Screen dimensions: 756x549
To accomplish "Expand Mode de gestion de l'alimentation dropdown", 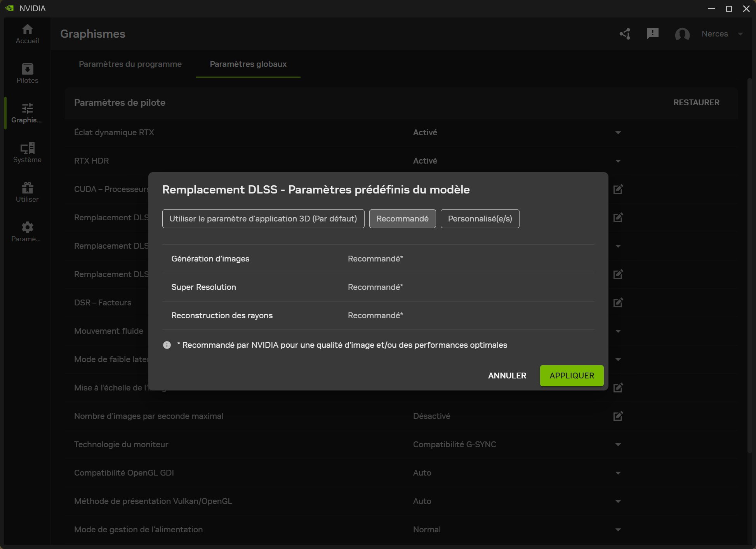I will (x=618, y=530).
